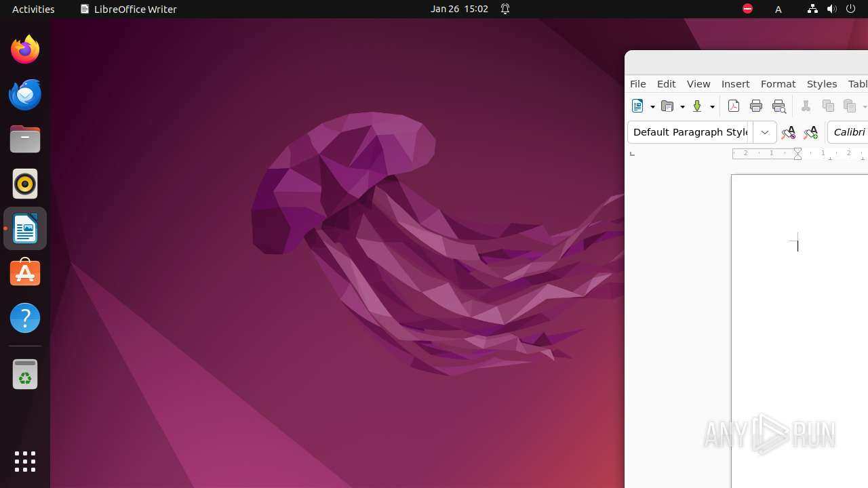Click New Style from Selection icon
This screenshot has width=868, height=488.
click(x=810, y=132)
